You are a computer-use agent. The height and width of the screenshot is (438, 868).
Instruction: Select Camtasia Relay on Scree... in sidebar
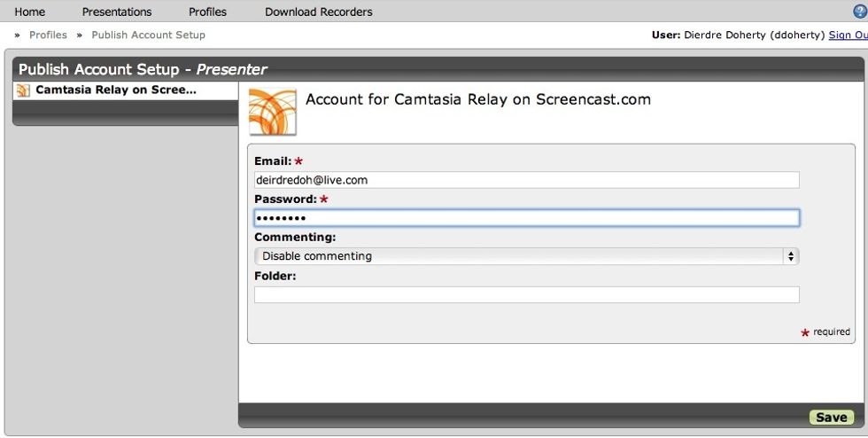click(x=115, y=90)
